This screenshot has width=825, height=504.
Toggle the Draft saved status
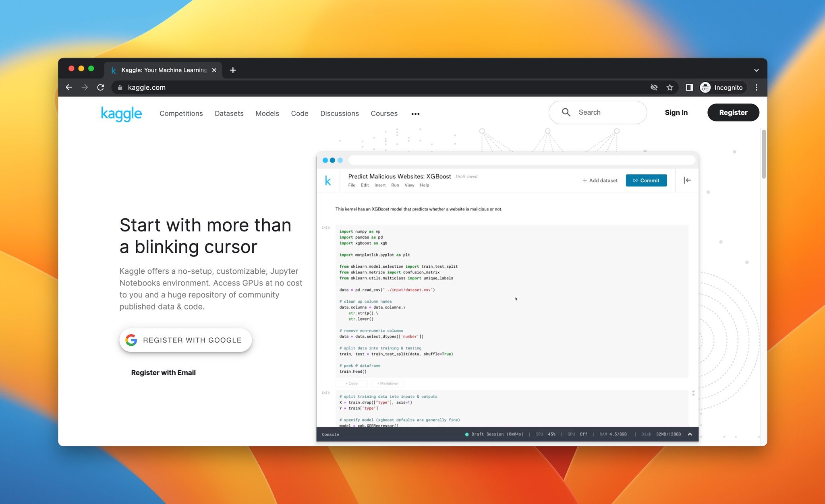[x=468, y=176]
